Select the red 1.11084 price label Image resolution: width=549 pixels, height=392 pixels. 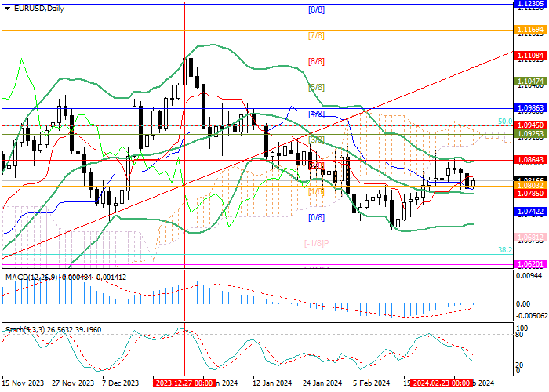(530, 56)
